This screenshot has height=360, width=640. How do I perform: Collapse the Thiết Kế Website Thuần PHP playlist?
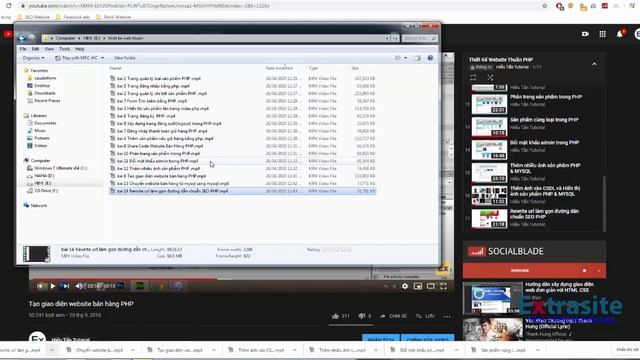[594, 64]
